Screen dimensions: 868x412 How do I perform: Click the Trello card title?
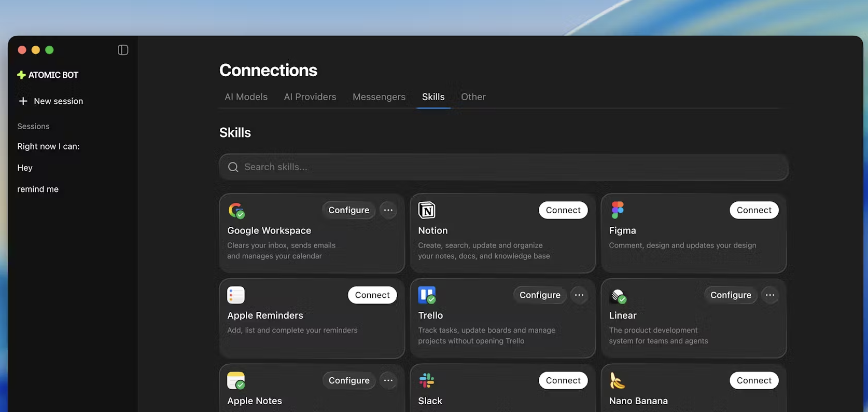tap(430, 315)
